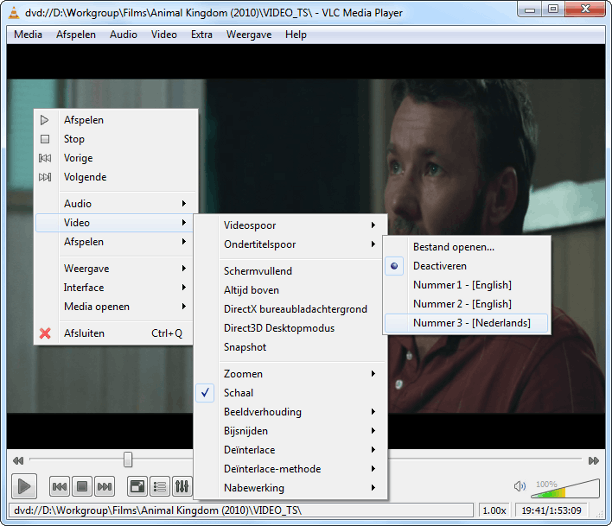Expand Audio submenu in context menu
Viewport: 612px width, 526px height.
pos(114,204)
